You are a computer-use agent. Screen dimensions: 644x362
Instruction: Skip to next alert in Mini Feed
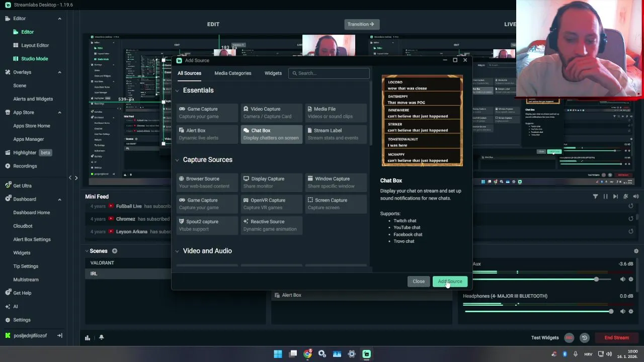(615, 197)
